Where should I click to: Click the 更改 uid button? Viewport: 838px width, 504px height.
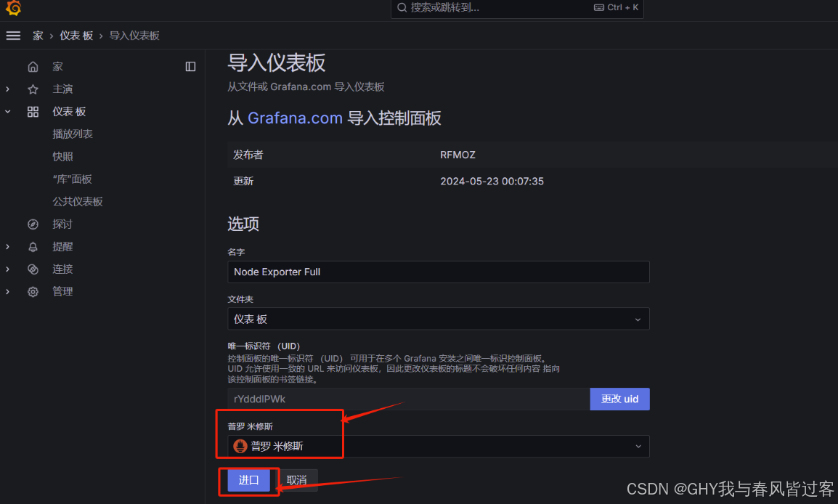coord(619,399)
